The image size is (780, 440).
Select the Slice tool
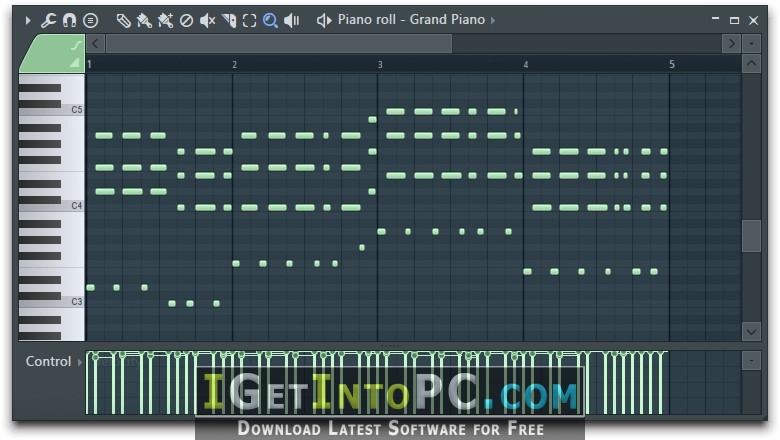(229, 20)
